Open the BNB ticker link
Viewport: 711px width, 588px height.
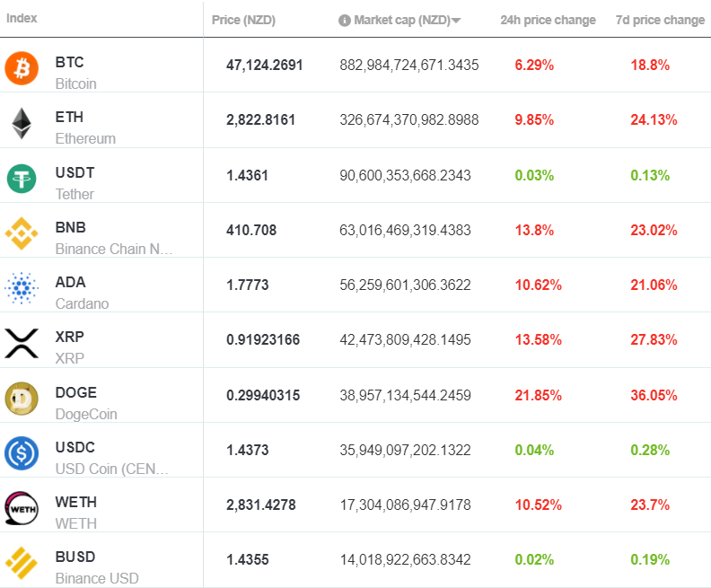pos(70,227)
